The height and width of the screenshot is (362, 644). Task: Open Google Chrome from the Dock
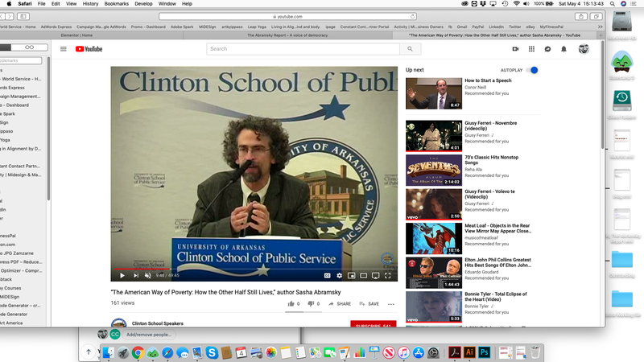pyautogui.click(x=138, y=352)
